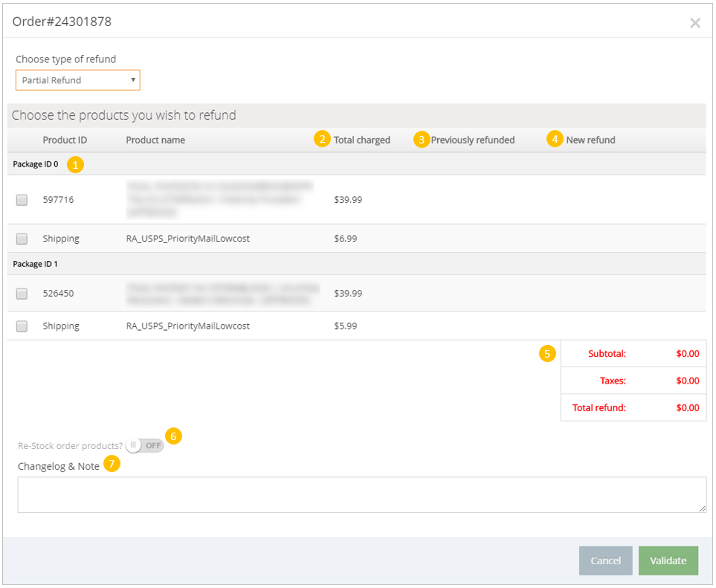716x588 pixels.
Task: Close the order refund dialog
Action: coord(695,23)
